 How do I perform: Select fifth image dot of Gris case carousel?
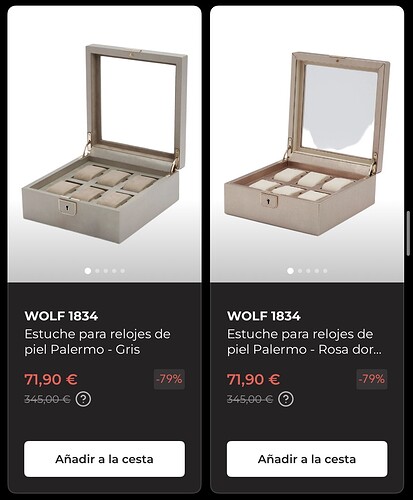(x=123, y=271)
